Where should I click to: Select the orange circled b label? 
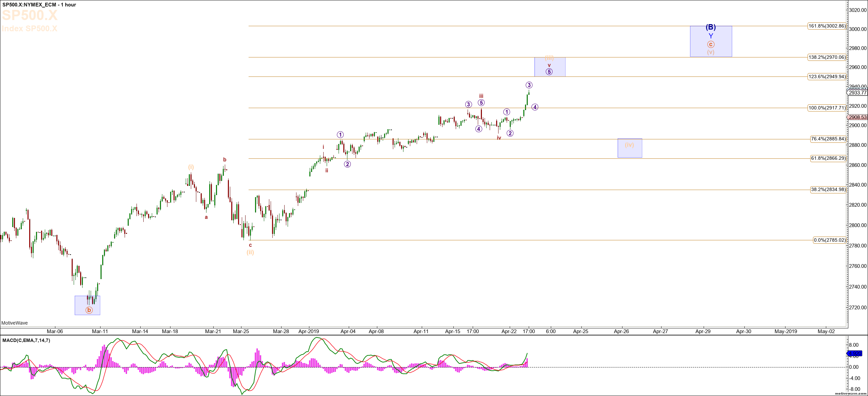(x=89, y=310)
